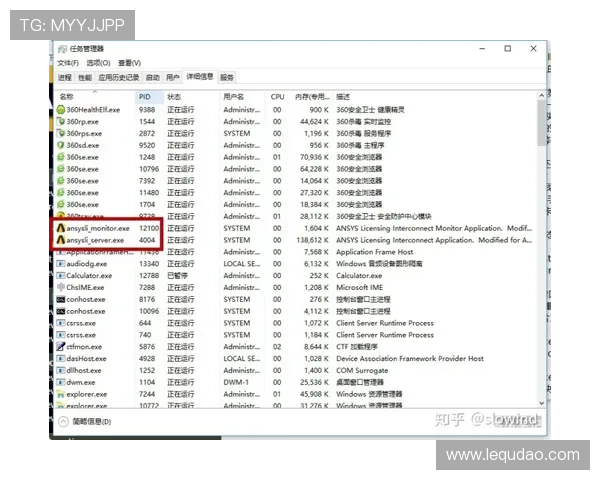Viewport: 600px width, 480px height.
Task: Click the vertical scrollbar thumb
Action: click(x=541, y=123)
